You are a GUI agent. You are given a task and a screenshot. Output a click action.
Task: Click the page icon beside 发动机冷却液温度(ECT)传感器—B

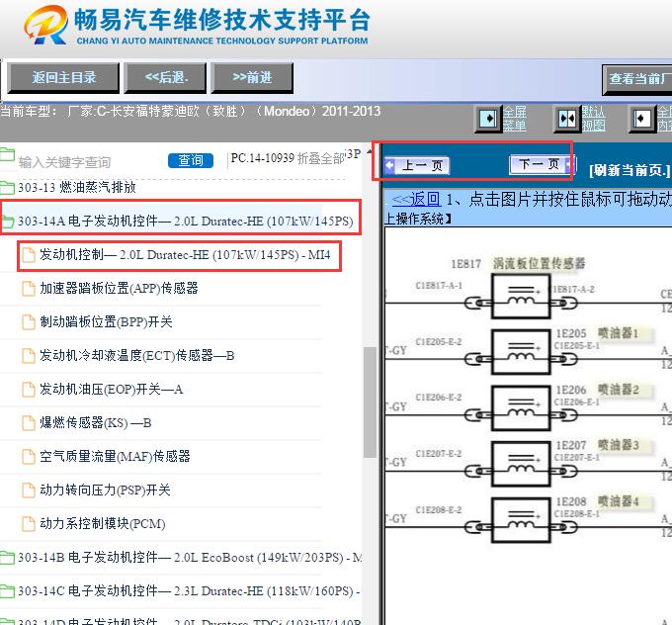click(29, 356)
